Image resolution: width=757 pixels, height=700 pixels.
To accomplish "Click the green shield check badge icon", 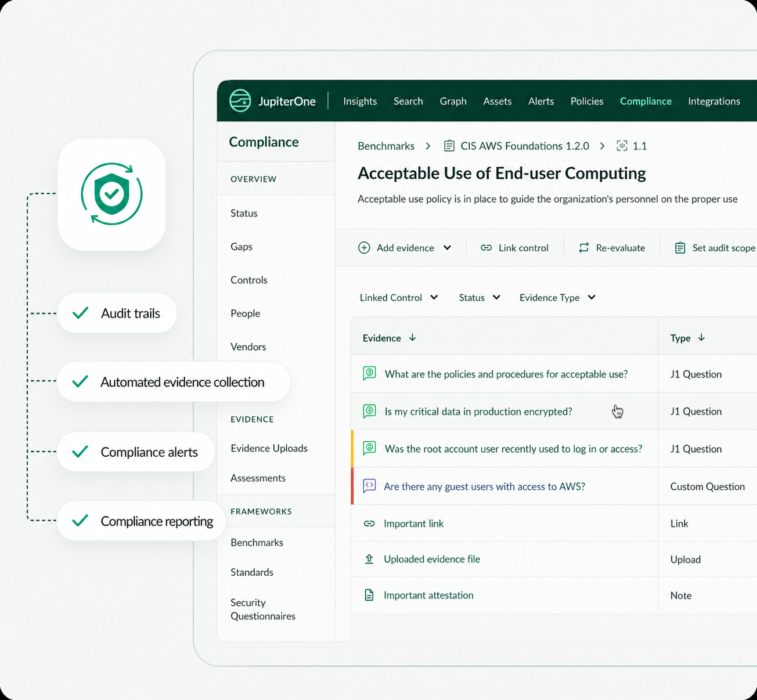I will 111,194.
